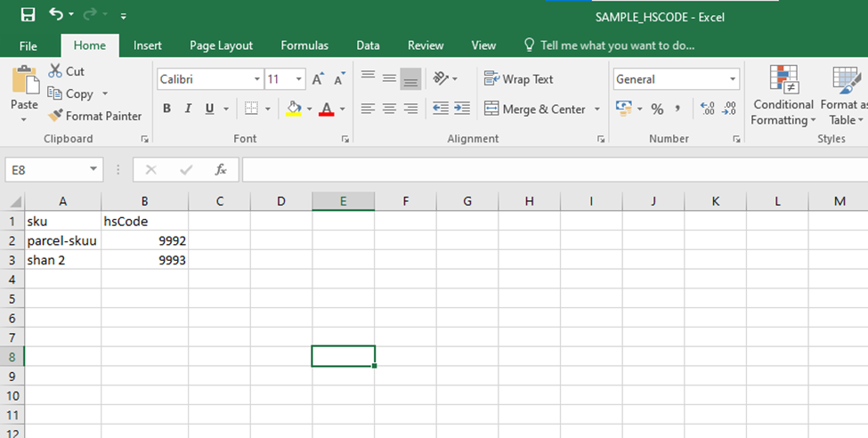Select cell B2 containing 9992
This screenshot has height=438, width=868.
144,240
